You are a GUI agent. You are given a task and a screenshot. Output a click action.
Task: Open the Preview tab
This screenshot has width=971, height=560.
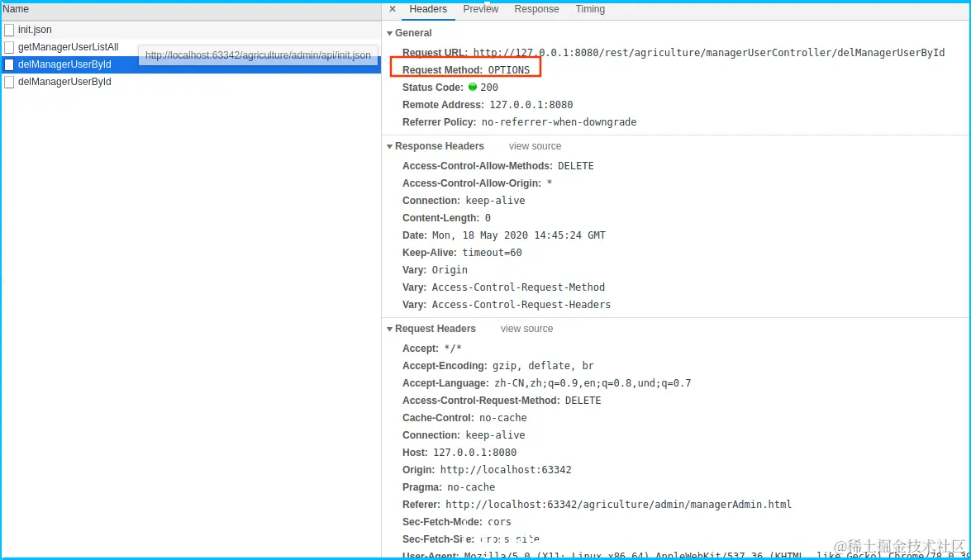pos(481,9)
